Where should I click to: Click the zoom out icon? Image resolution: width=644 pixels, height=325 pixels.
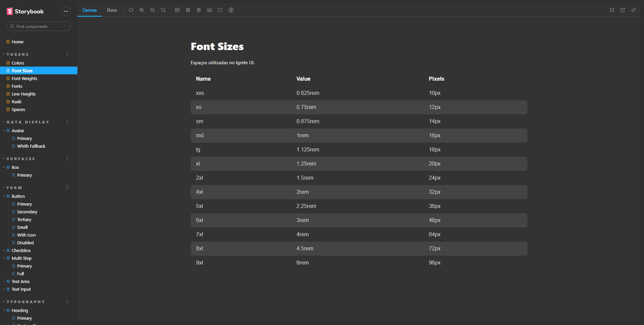(x=152, y=10)
